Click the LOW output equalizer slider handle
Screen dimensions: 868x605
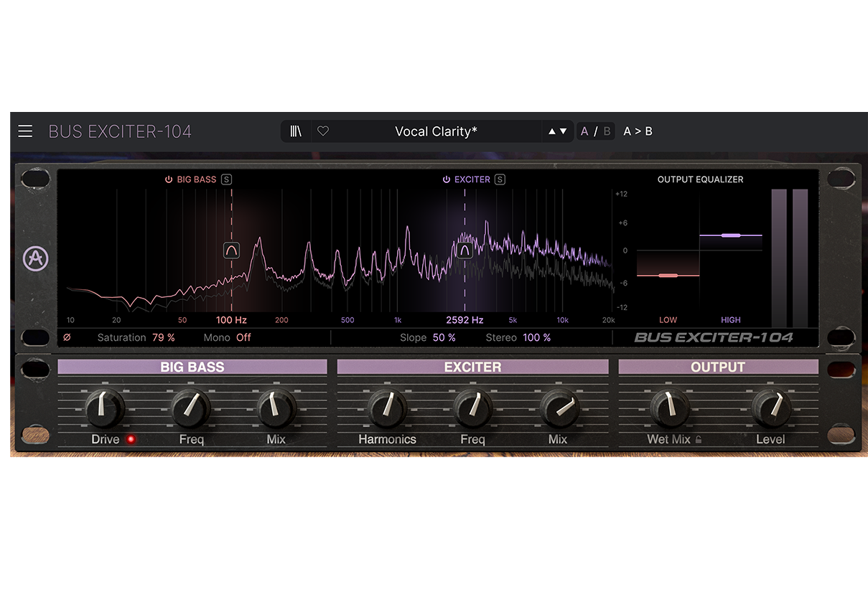tap(668, 276)
